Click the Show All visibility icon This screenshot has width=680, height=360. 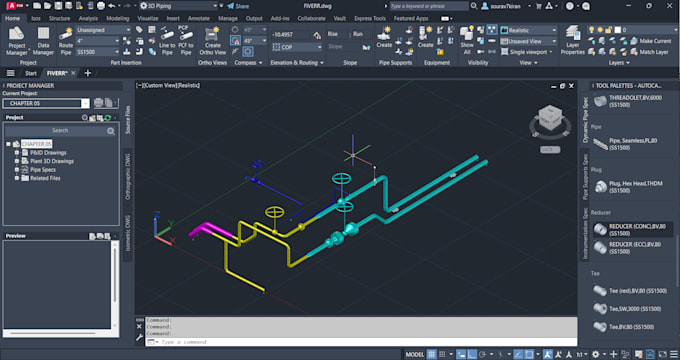pos(467,40)
